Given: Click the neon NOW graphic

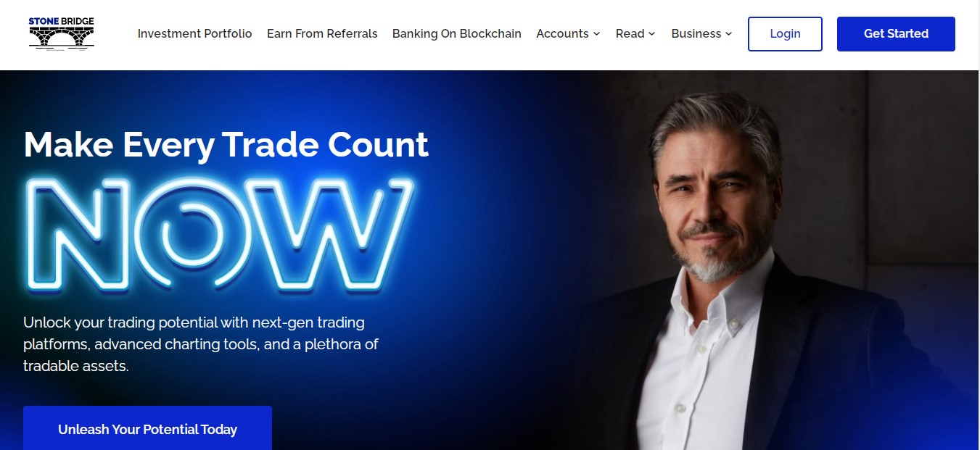Looking at the screenshot, I should click(x=221, y=234).
